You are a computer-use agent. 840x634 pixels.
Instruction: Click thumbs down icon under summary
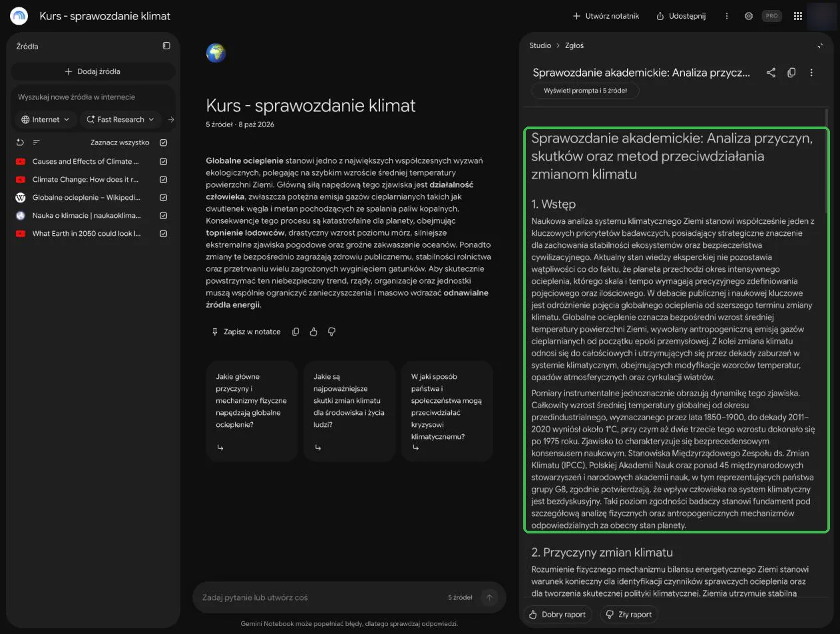coord(331,332)
